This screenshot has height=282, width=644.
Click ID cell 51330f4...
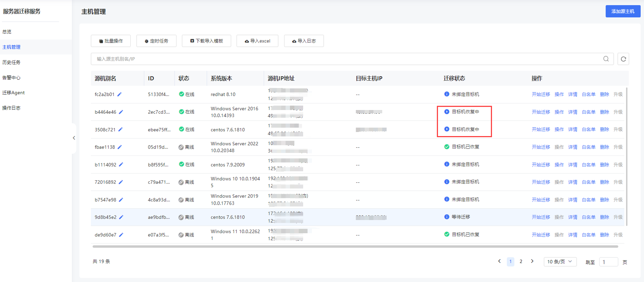pyautogui.click(x=159, y=94)
